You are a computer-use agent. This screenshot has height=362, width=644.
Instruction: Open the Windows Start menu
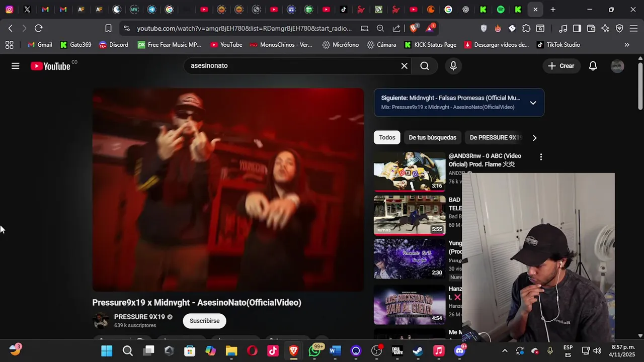coord(107,350)
